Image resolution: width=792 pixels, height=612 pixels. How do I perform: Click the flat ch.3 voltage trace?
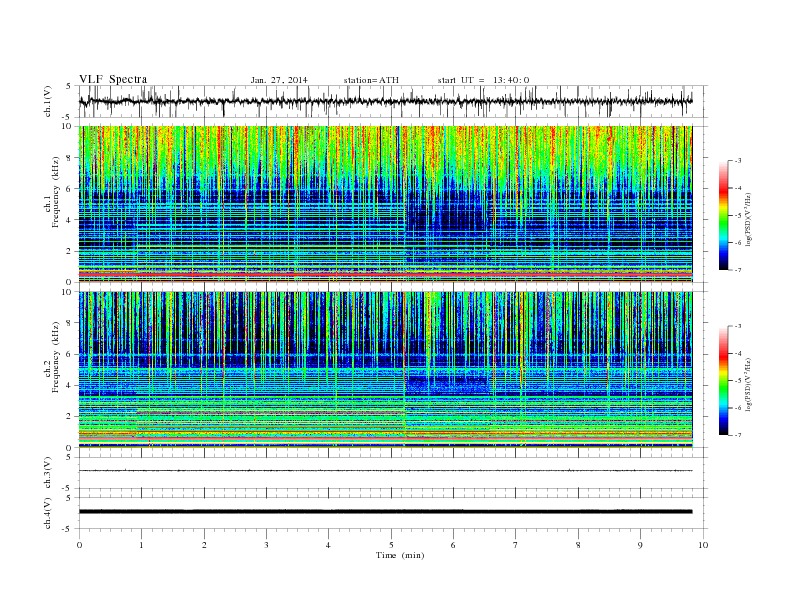tap(385, 471)
